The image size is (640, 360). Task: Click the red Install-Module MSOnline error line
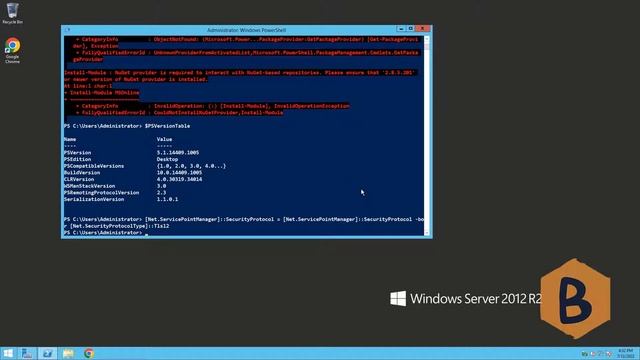pos(102,93)
